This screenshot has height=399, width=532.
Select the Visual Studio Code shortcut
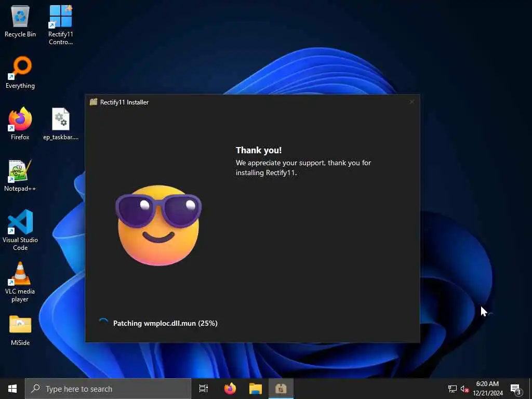click(x=20, y=230)
